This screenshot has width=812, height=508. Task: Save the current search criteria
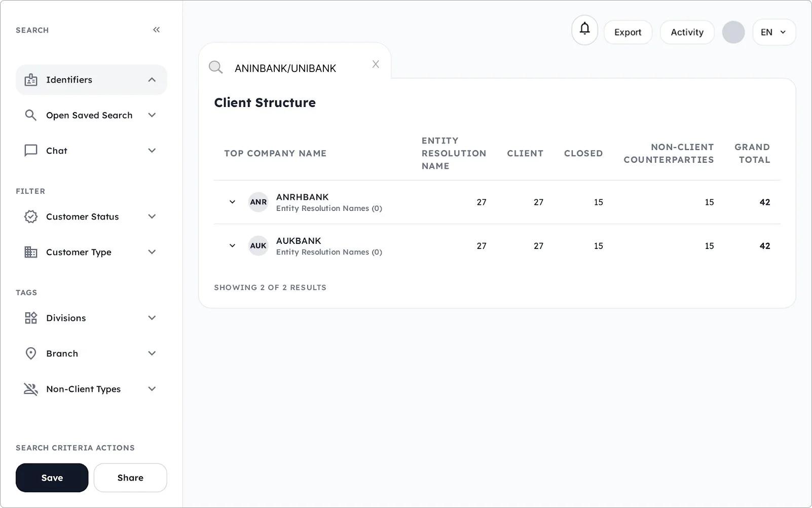pyautogui.click(x=52, y=478)
